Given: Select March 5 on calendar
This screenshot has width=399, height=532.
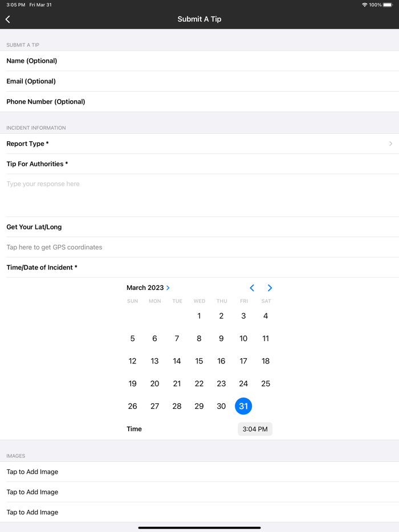Looking at the screenshot, I should [x=132, y=338].
